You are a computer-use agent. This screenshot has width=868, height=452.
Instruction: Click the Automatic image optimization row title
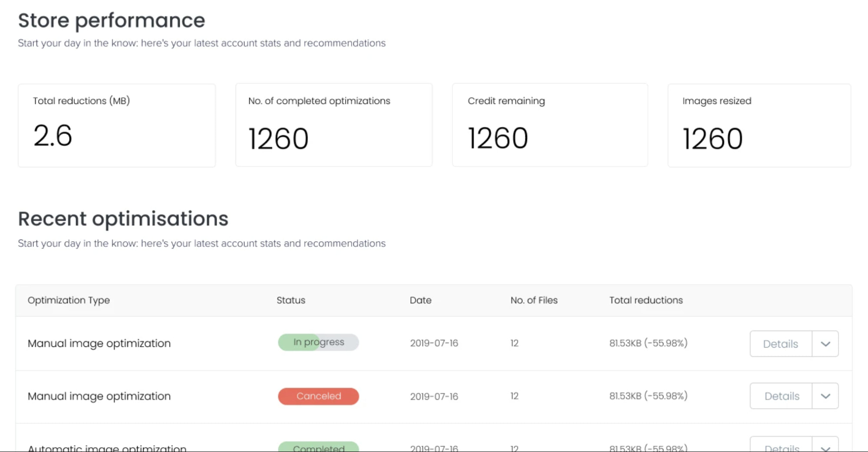click(107, 447)
